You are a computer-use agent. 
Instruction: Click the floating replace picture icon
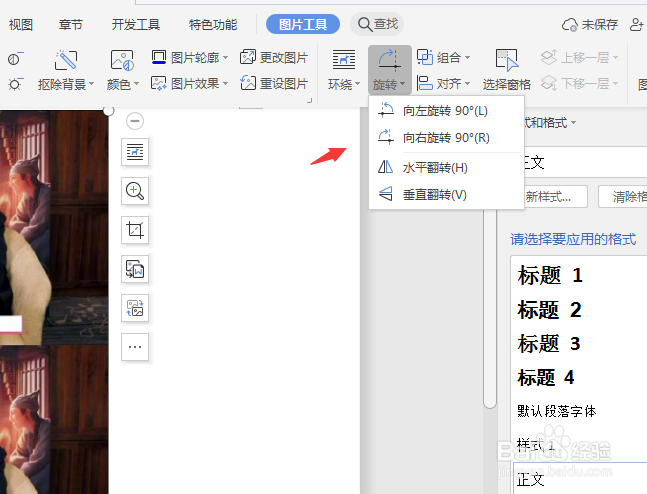coord(135,308)
